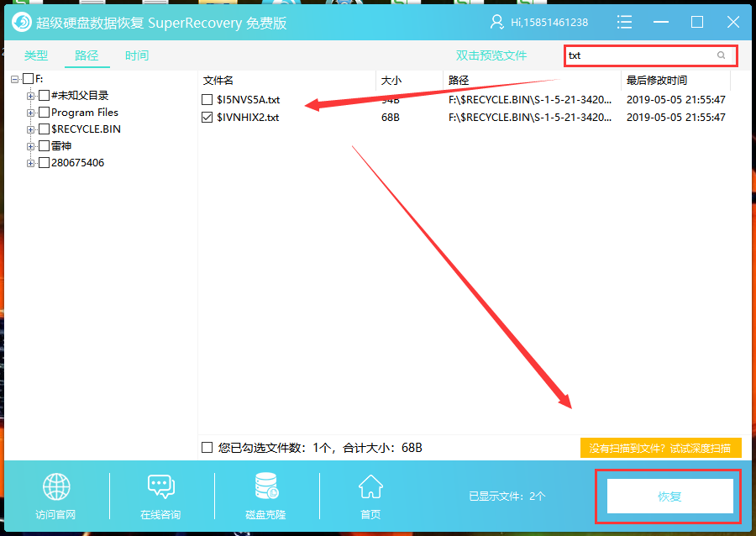Open the 磁盘克隆 disk clone icon

[x=266, y=486]
